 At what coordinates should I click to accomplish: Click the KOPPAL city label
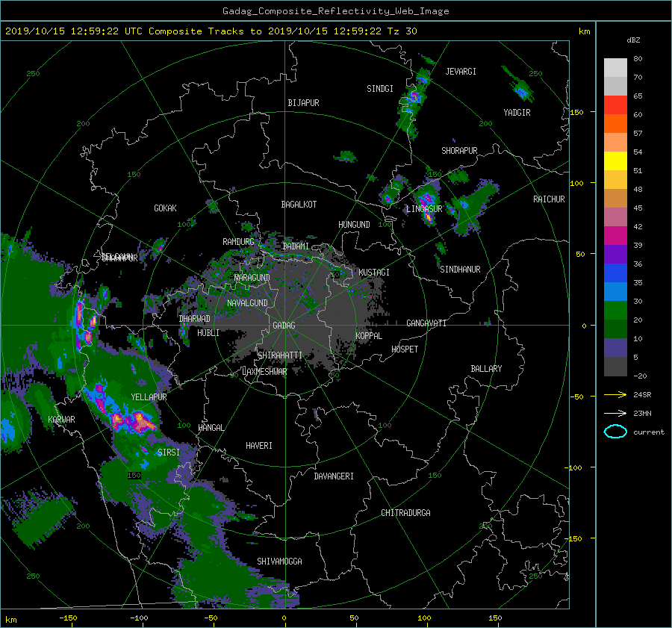pos(369,336)
